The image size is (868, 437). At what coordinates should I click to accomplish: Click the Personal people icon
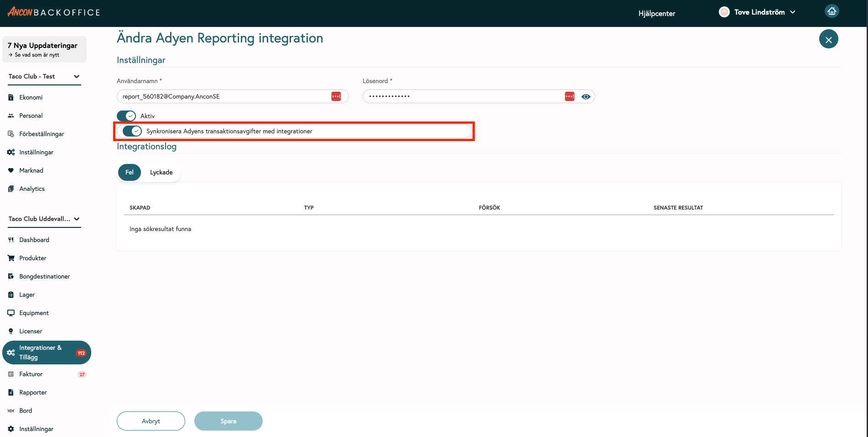[x=11, y=116]
